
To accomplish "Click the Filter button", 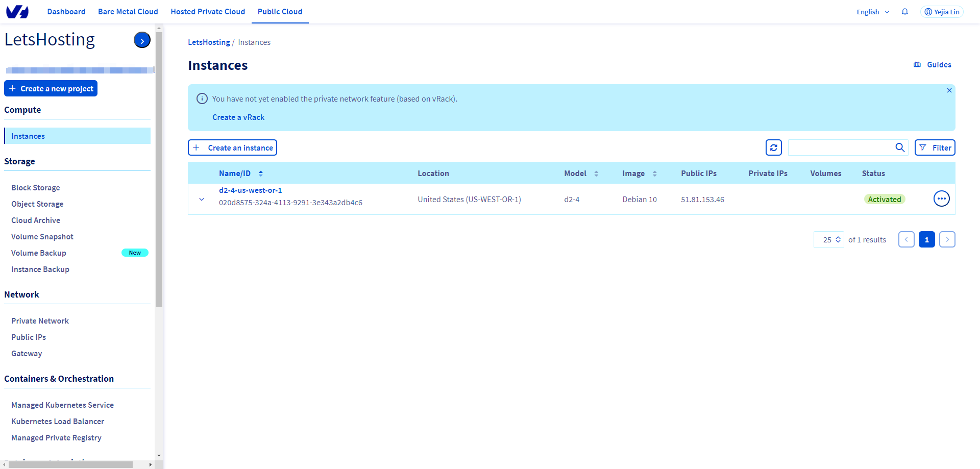I will click(935, 147).
